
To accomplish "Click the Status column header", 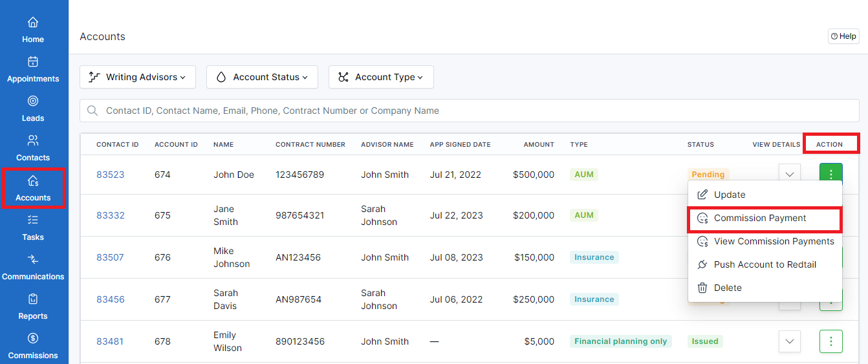I will pos(700,144).
